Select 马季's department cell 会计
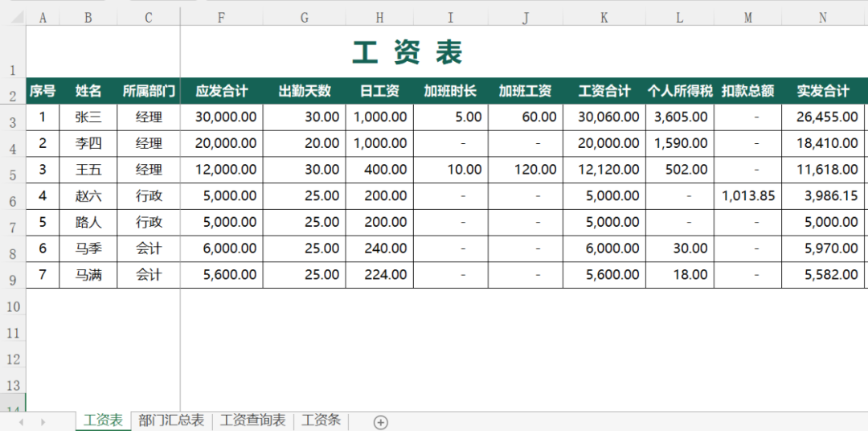868x431 pixels. [149, 248]
